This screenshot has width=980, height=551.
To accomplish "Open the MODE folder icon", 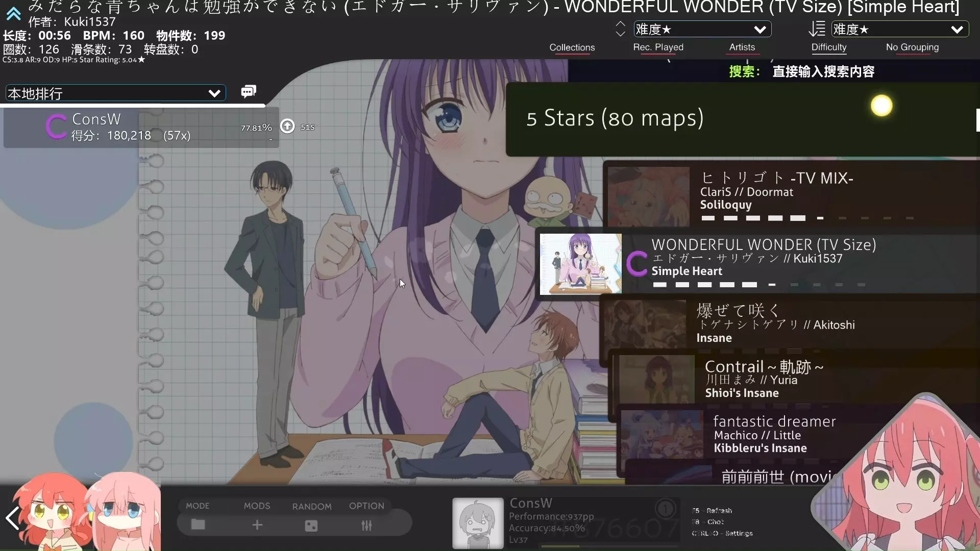I will [198, 524].
